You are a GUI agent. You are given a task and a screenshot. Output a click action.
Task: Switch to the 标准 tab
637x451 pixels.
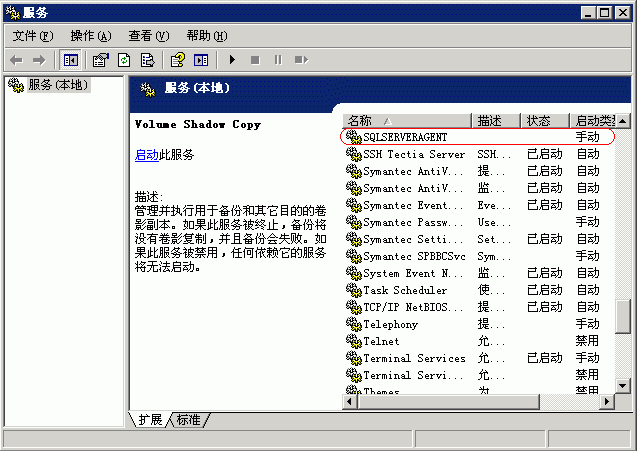(189, 420)
